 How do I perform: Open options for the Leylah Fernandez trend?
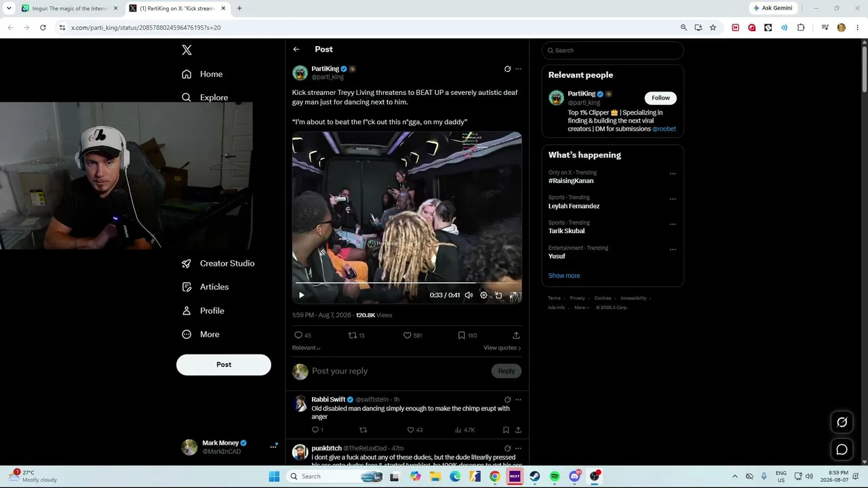673,199
